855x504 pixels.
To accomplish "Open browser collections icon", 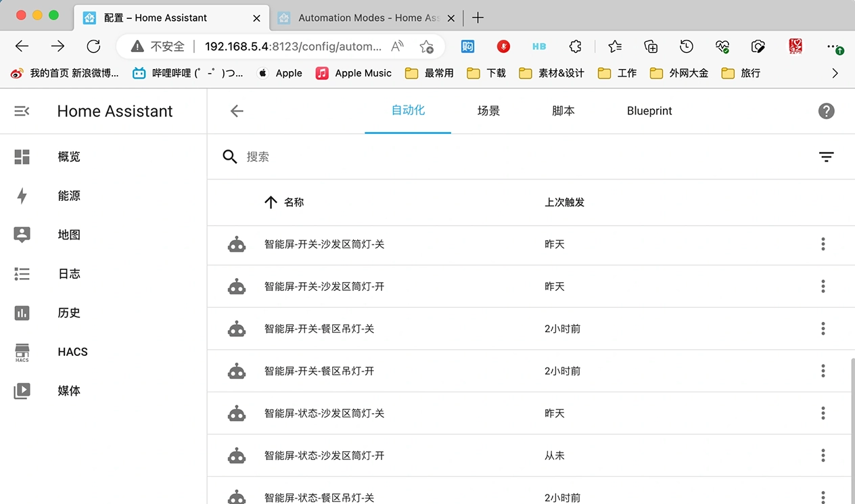I will [651, 46].
